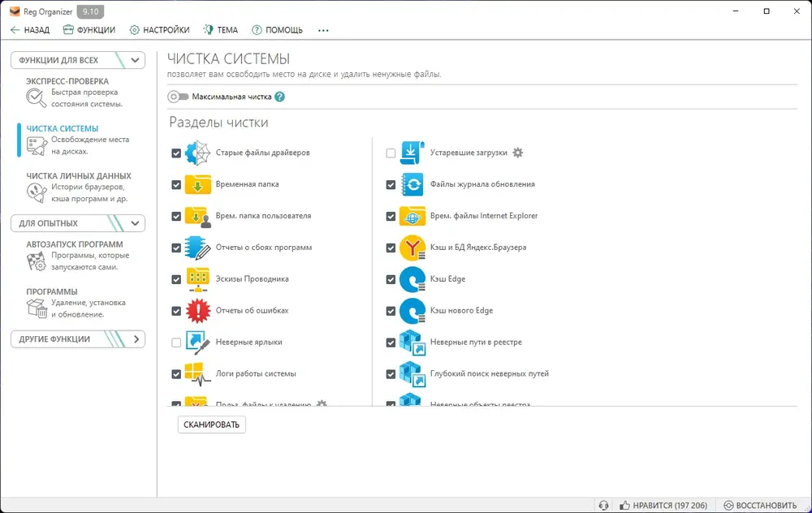Click the red Отчеты об ошибках warning icon
The image size is (812, 513).
tap(198, 311)
